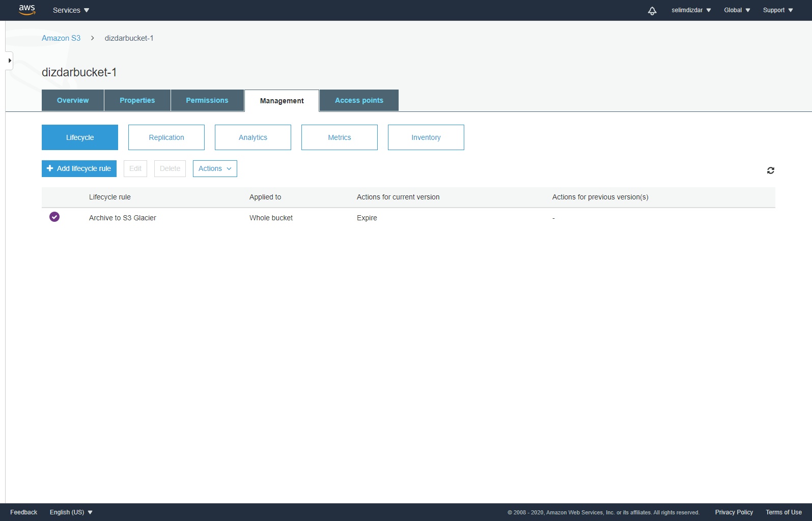This screenshot has height=521, width=812.
Task: Click the Whole bucket cell
Action: click(271, 218)
